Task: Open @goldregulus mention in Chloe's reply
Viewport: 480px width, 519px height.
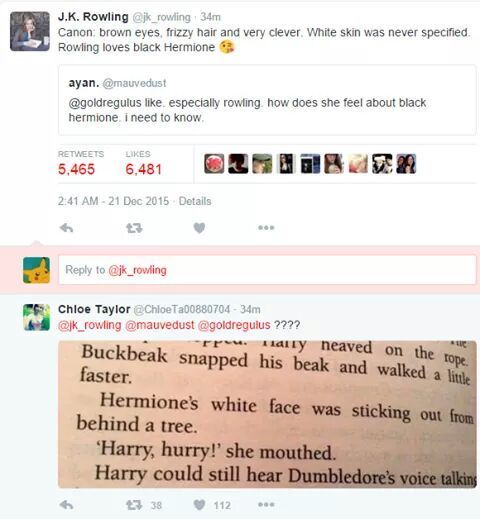Action: (234, 325)
